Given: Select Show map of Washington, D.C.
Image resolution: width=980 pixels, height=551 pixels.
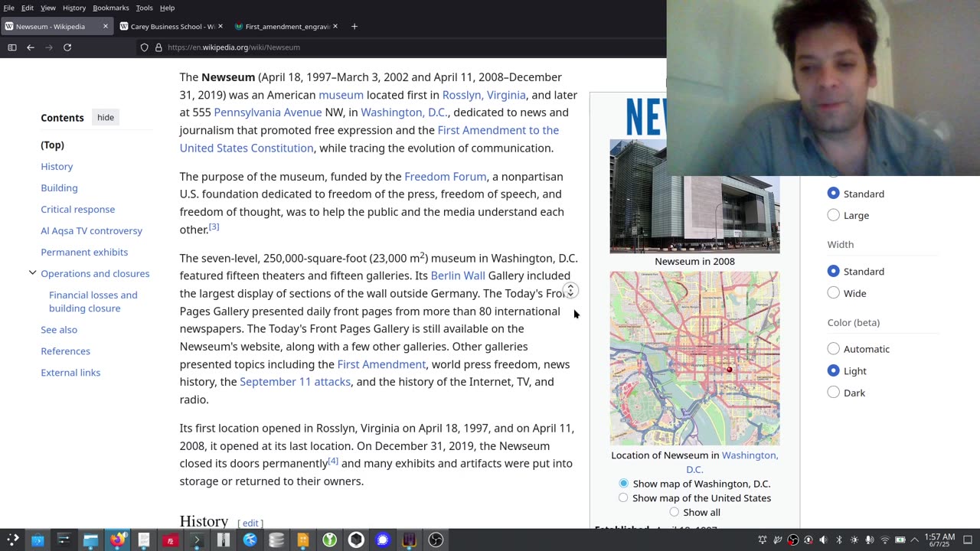Looking at the screenshot, I should tap(623, 483).
